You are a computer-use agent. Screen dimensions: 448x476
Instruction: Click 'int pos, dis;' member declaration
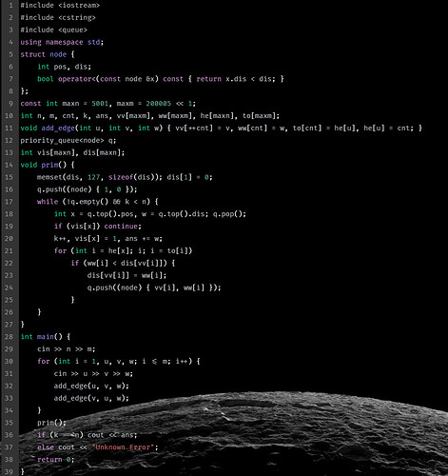[64, 67]
